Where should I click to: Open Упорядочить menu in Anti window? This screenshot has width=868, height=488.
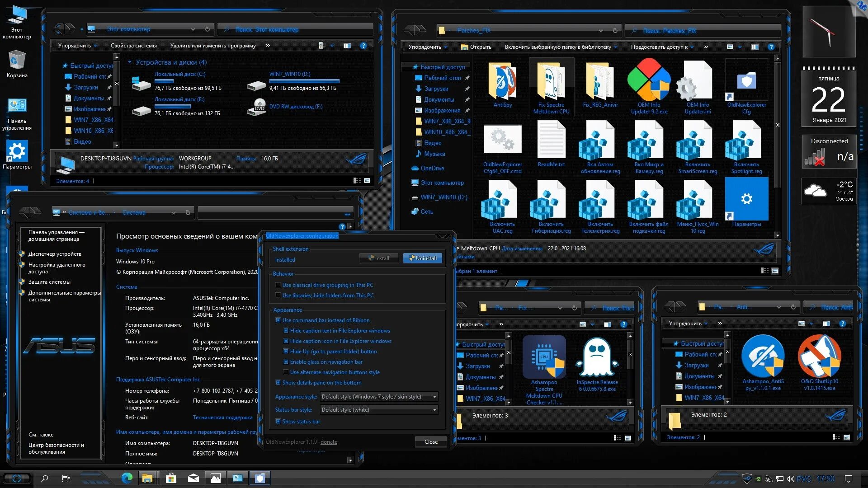pyautogui.click(x=688, y=324)
